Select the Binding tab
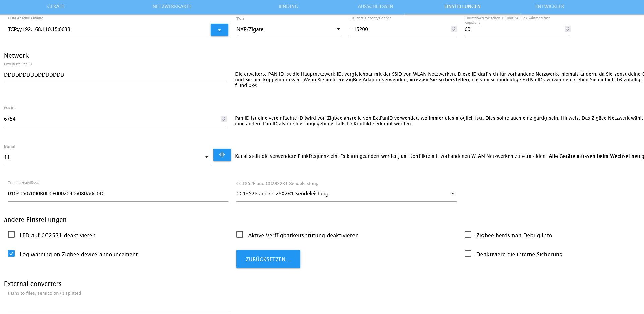This screenshot has width=644, height=314. pos(288,7)
